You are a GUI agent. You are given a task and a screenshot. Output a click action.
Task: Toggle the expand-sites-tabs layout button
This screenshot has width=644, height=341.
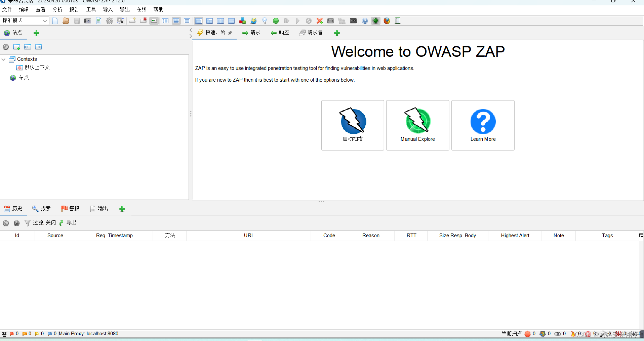[x=165, y=21]
